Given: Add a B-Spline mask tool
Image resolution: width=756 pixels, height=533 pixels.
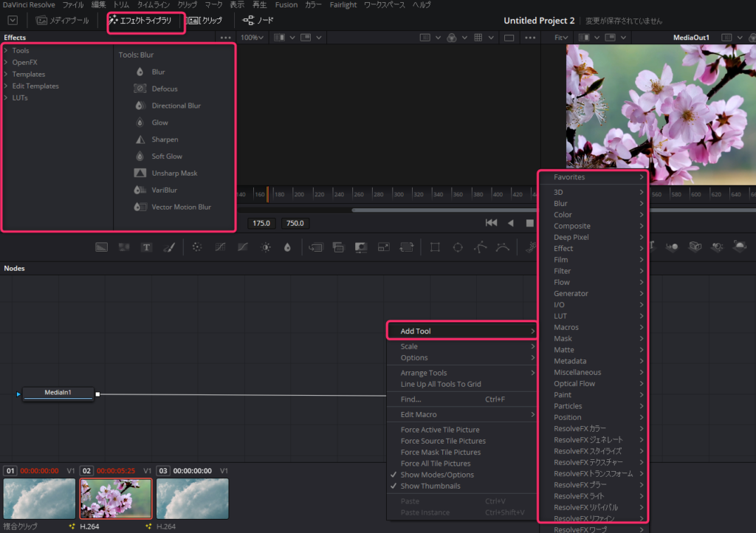Looking at the screenshot, I should click(x=503, y=247).
